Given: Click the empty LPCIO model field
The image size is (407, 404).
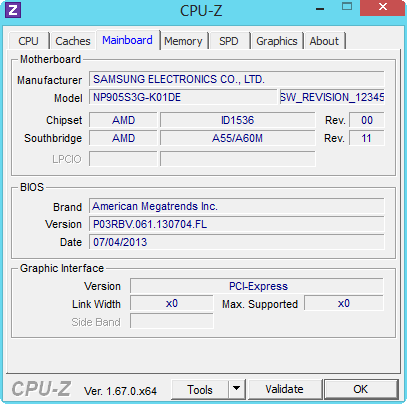Looking at the screenshot, I should tap(237, 159).
